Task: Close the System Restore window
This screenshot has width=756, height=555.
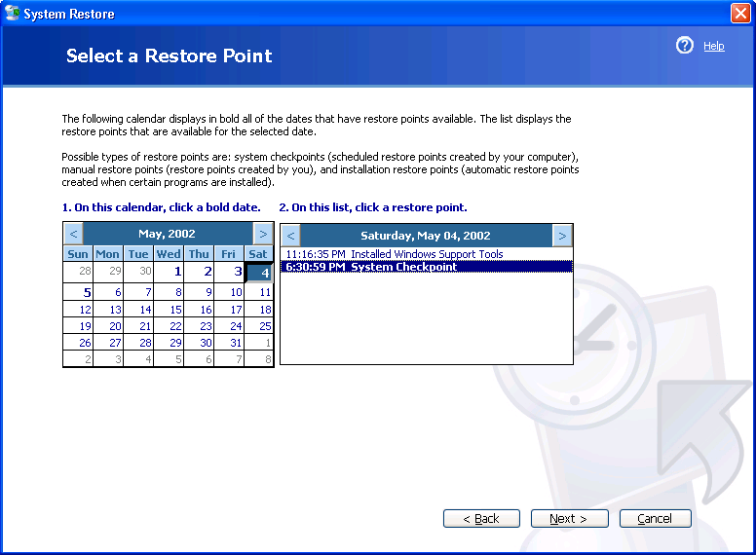Action: click(x=739, y=14)
